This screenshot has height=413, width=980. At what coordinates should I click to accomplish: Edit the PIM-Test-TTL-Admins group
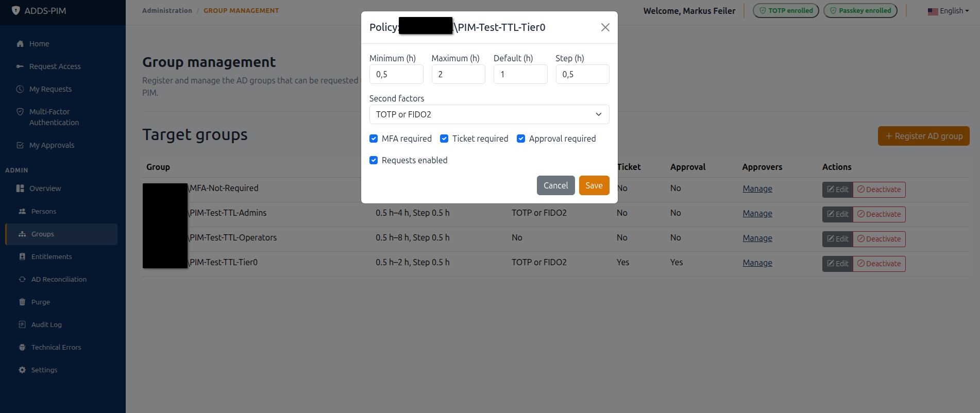pos(838,214)
